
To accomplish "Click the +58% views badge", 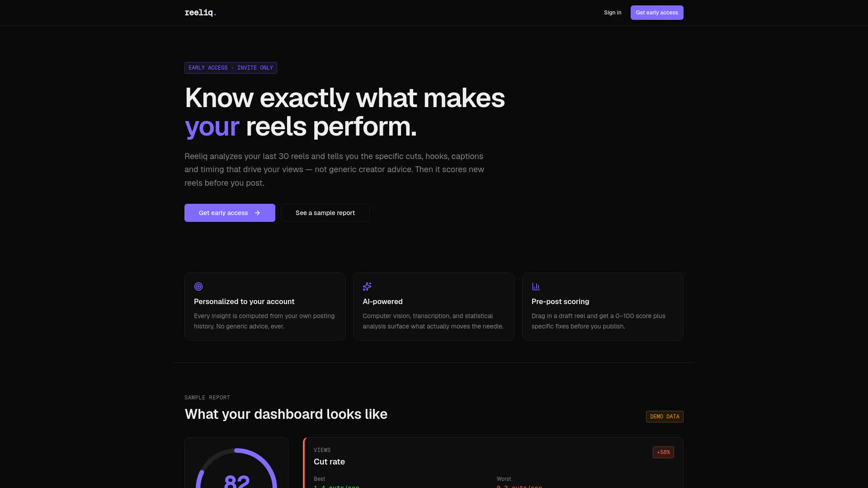I will 663,452.
